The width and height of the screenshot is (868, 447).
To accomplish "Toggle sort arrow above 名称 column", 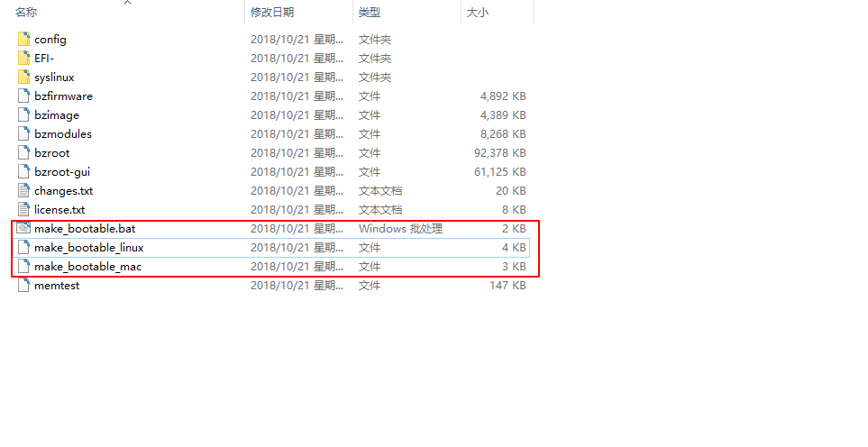I will [127, 3].
